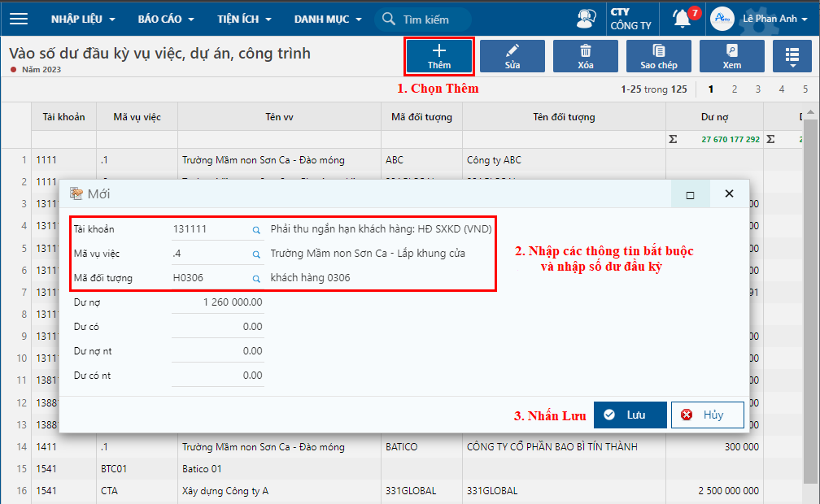This screenshot has height=504, width=820.
Task: Open the notification bell with badge 7
Action: tap(683, 19)
